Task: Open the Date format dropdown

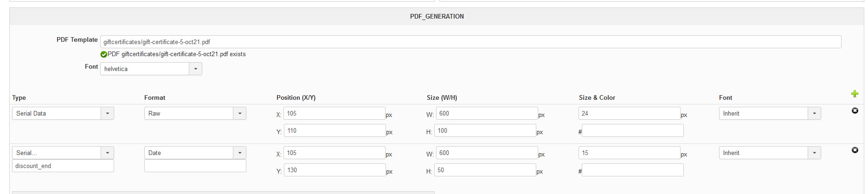Action: [x=239, y=153]
